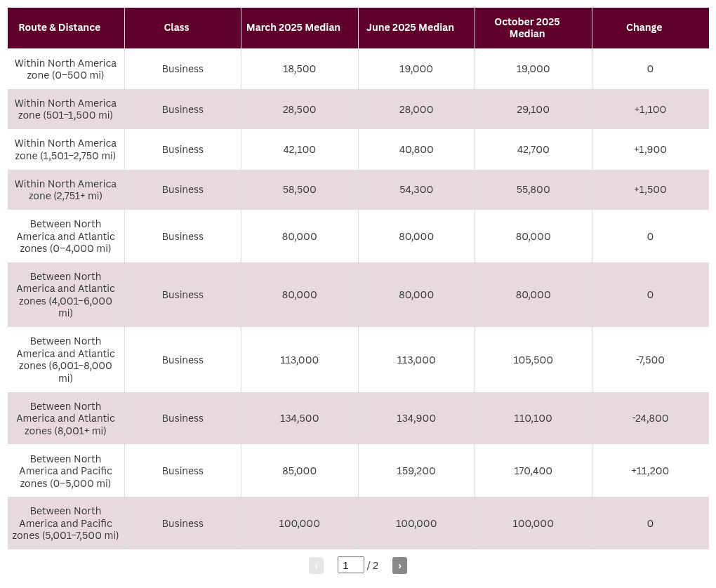Click the Change column header

650,28
